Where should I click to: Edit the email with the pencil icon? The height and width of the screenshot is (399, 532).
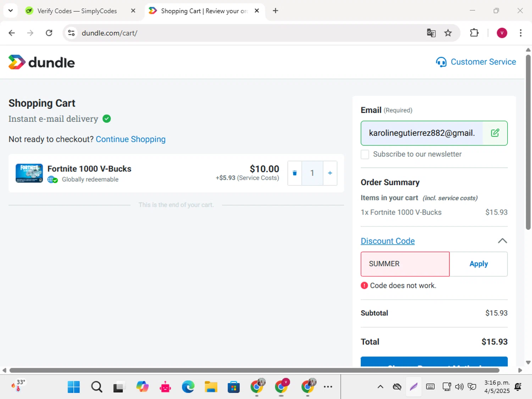495,133
